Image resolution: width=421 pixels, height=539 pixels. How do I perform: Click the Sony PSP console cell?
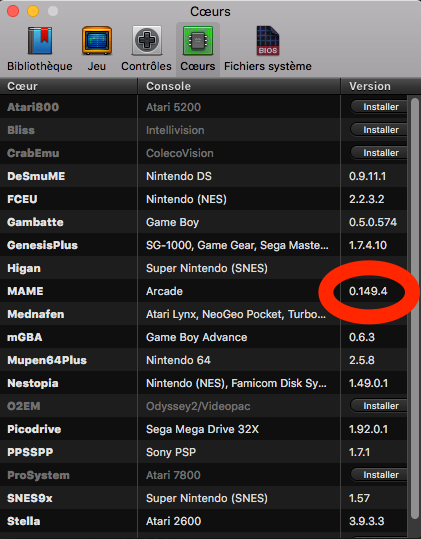pos(171,452)
